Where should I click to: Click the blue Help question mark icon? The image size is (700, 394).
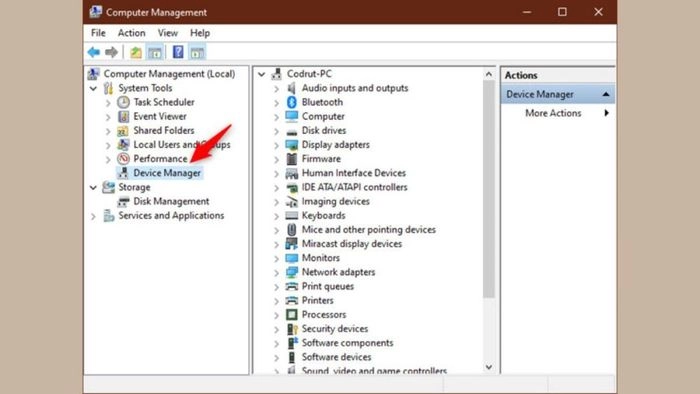(x=178, y=52)
